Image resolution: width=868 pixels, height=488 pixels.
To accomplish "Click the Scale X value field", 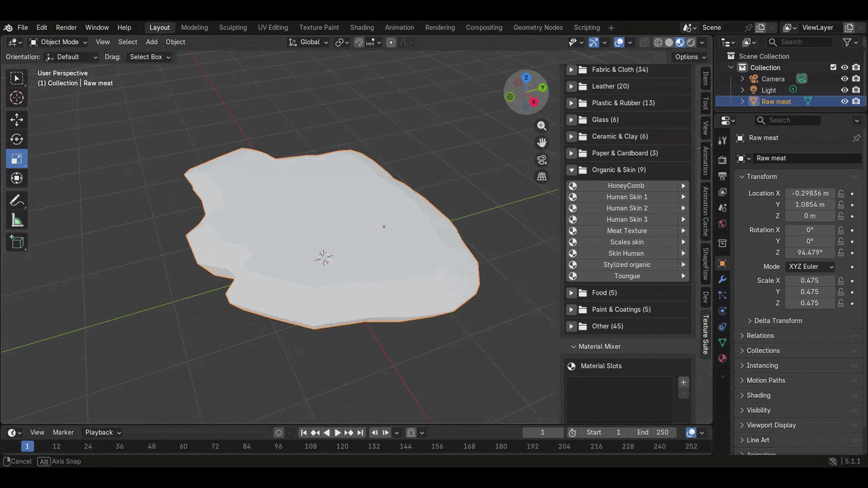I will [x=809, y=281].
